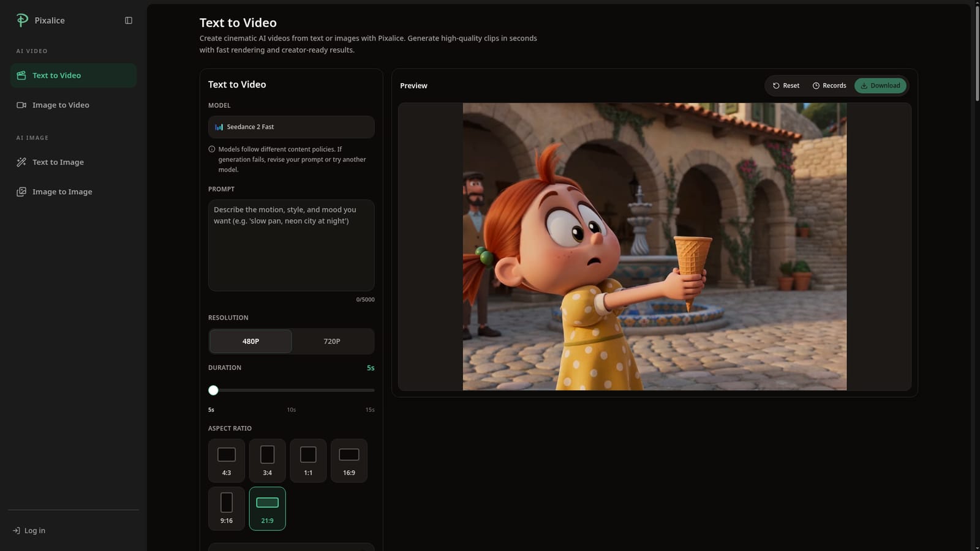The image size is (980, 551).
Task: Choose the 4:3 aspect ratio
Action: pyautogui.click(x=227, y=460)
